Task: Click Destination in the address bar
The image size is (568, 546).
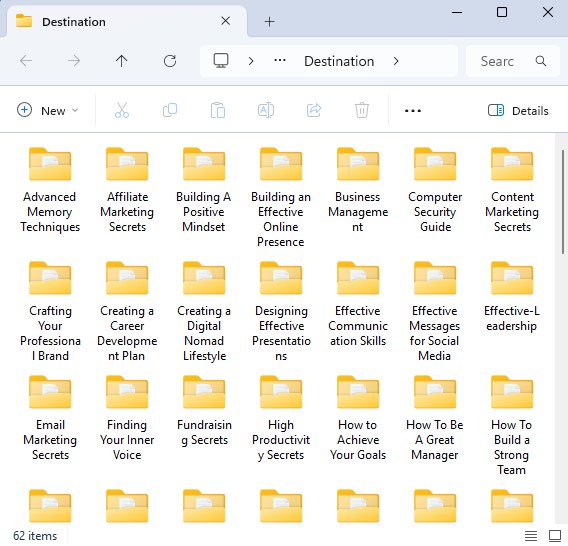Action: tap(339, 61)
